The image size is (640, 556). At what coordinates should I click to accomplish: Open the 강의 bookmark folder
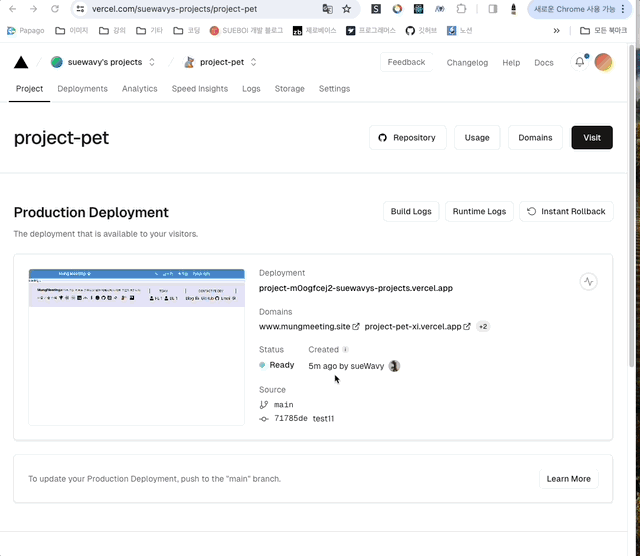coord(112,31)
